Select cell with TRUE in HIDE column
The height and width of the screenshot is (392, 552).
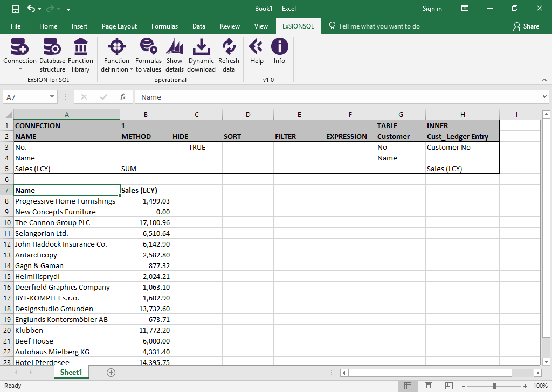pyautogui.click(x=197, y=148)
